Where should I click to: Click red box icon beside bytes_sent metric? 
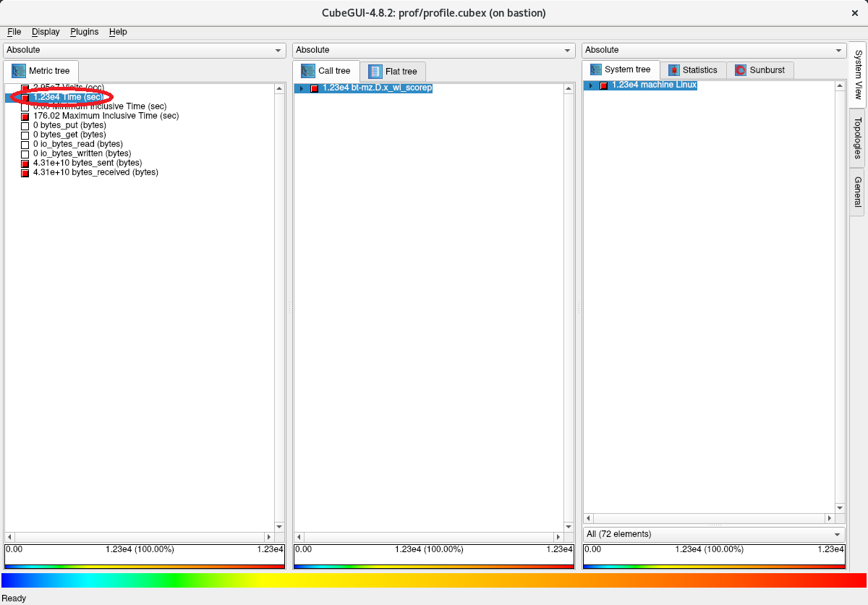coord(25,164)
